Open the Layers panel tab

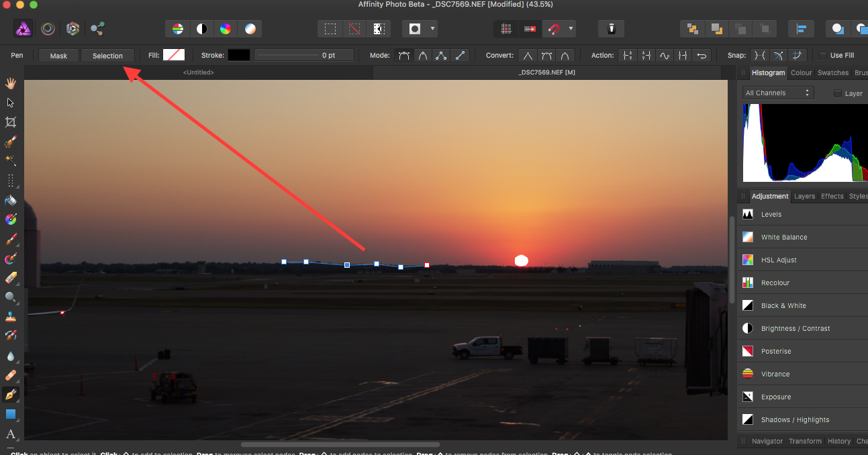[804, 196]
